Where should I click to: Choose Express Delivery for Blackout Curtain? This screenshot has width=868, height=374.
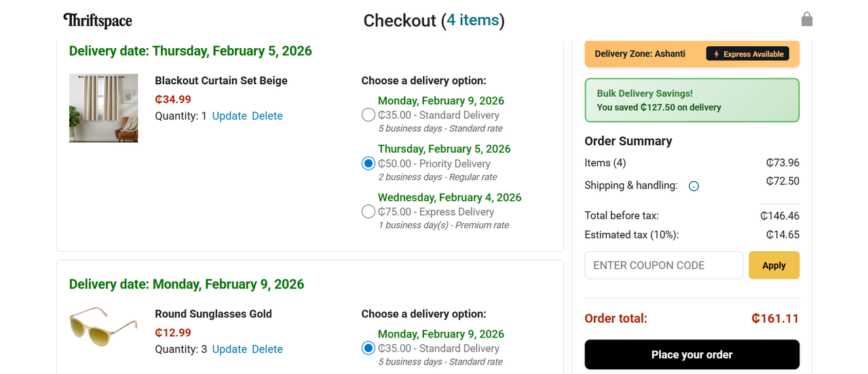(x=369, y=212)
